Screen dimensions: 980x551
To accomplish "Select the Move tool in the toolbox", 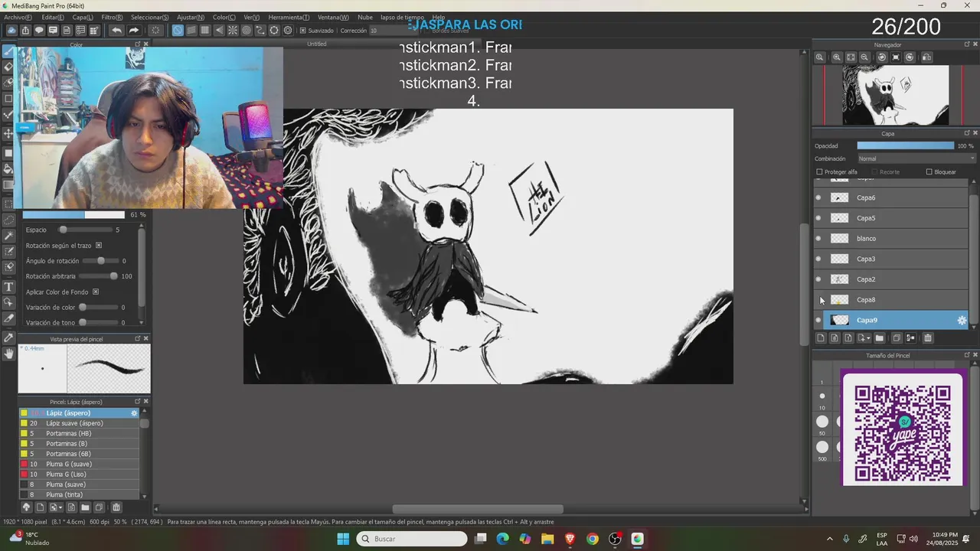I will point(8,133).
